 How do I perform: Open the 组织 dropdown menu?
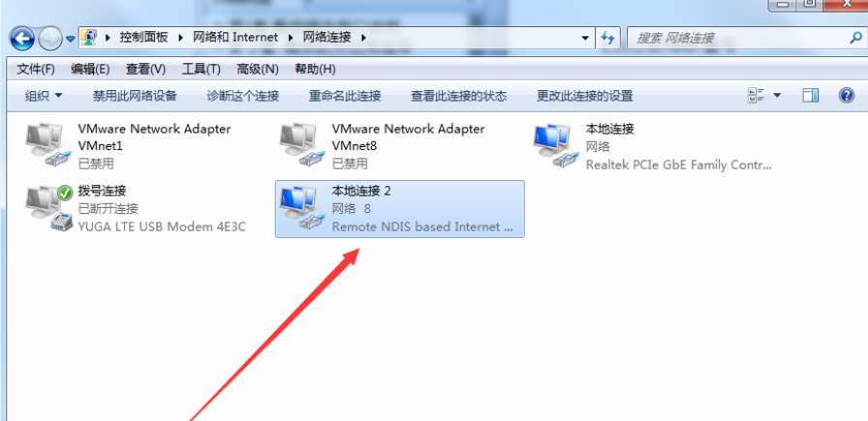tap(44, 96)
